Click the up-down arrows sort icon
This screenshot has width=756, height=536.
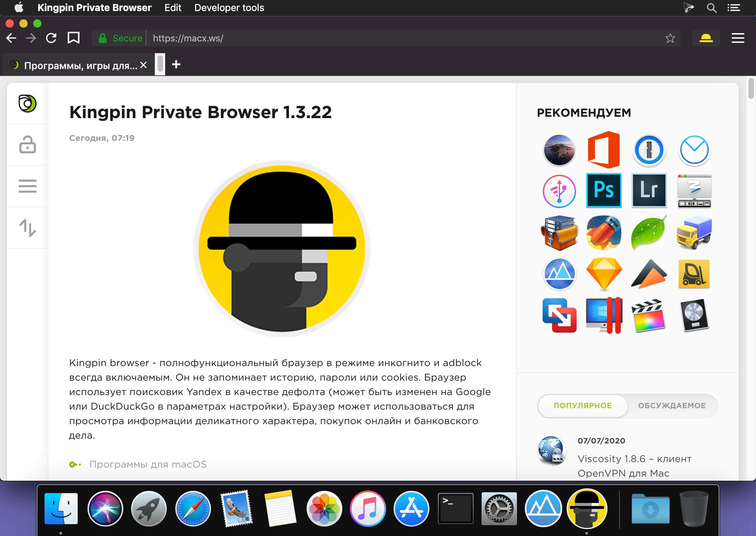coord(27,228)
